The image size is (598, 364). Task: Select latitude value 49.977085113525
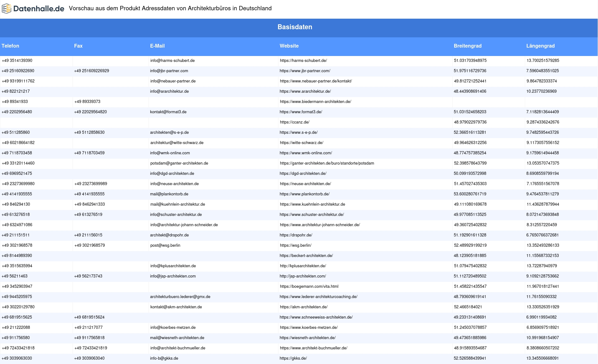470,215
